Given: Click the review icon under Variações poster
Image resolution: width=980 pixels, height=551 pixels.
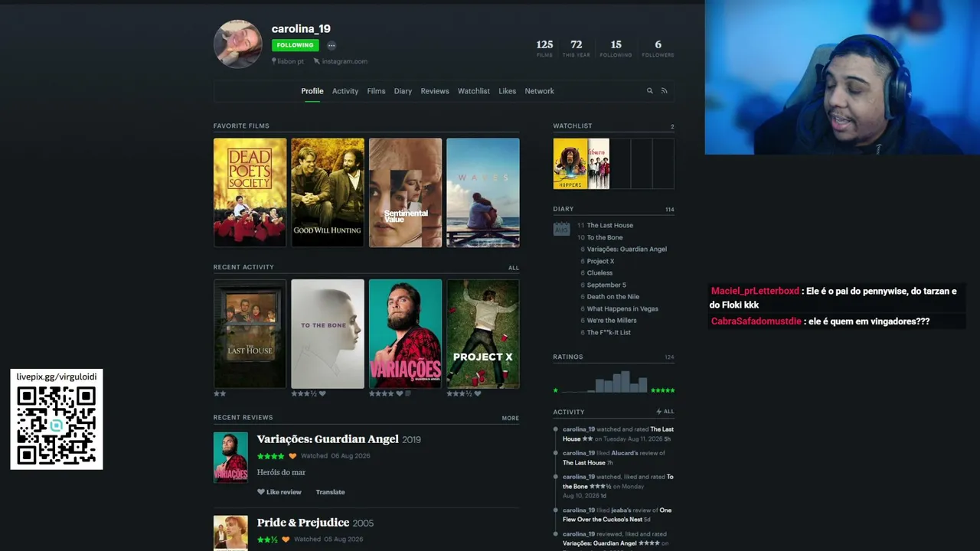Looking at the screenshot, I should point(408,394).
